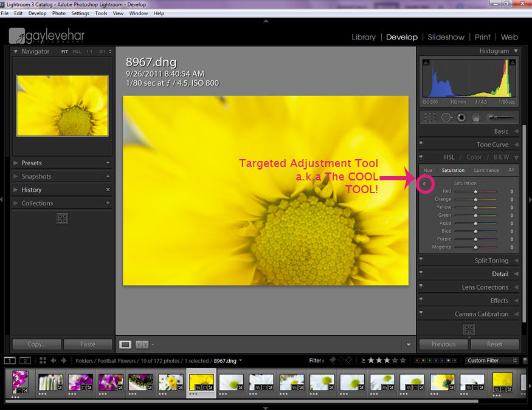Viewport: 532px width, 410px height.
Task: Open the Custom Filter dropdown
Action: tap(492, 360)
